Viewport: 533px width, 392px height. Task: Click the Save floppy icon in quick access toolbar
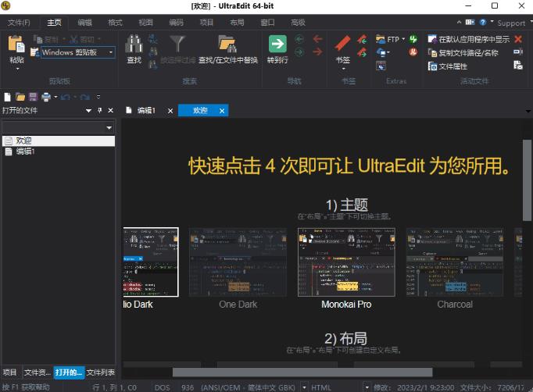33,98
